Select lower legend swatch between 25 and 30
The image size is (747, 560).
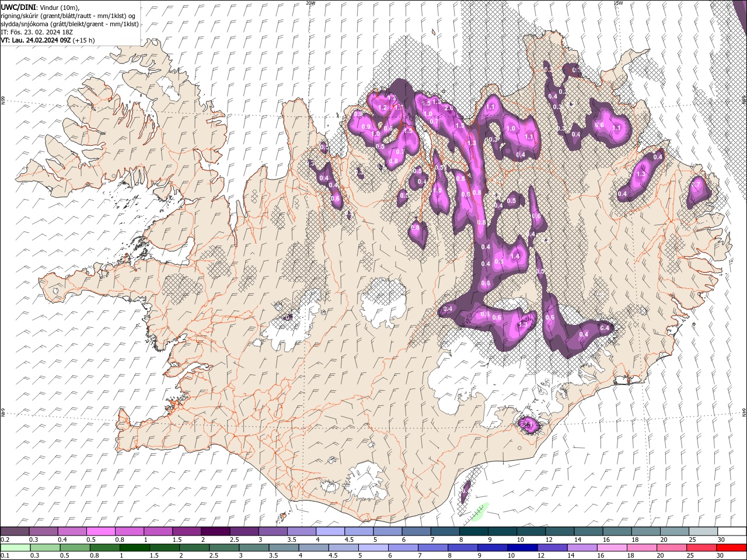coord(703,548)
